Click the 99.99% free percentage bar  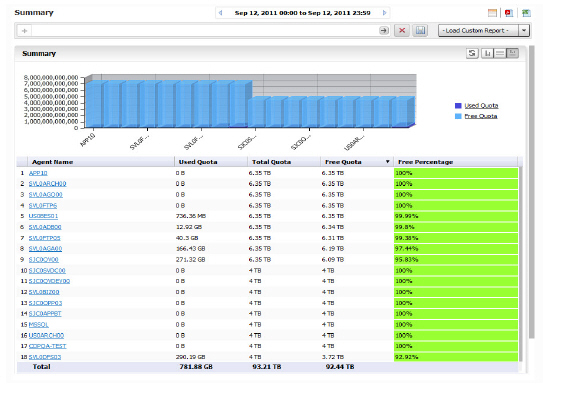[x=456, y=216]
